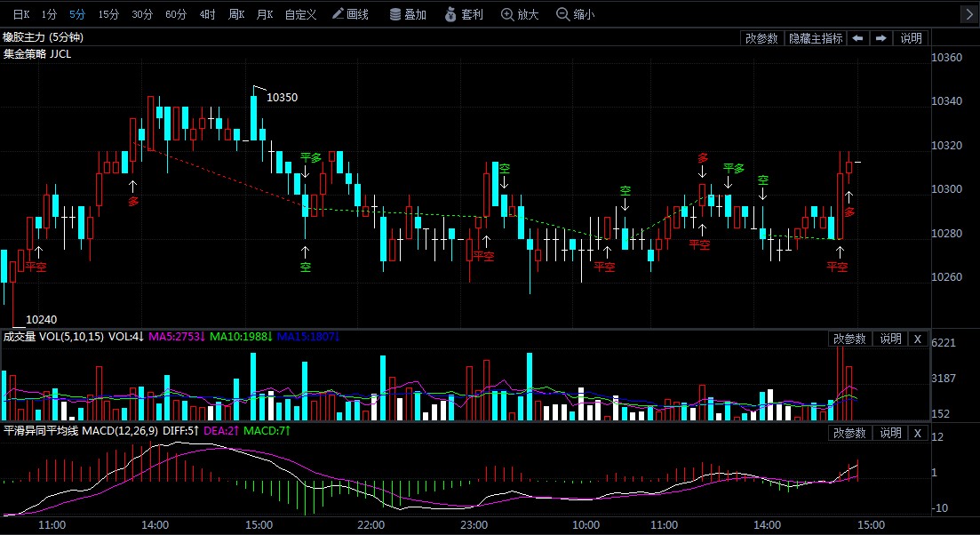Open the 自定义 custom period option

[x=300, y=14]
